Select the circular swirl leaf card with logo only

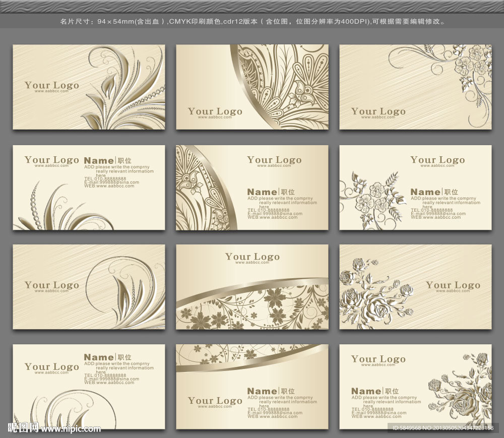89,287
